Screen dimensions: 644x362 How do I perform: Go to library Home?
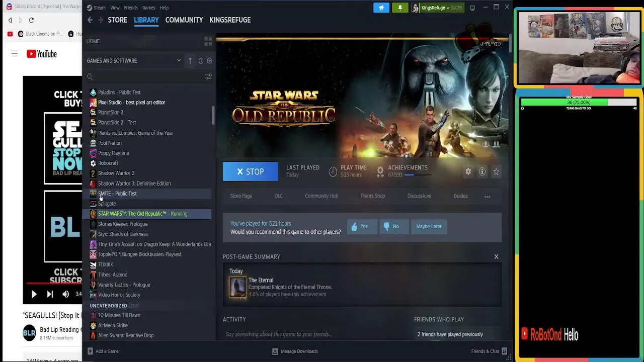[x=93, y=41]
